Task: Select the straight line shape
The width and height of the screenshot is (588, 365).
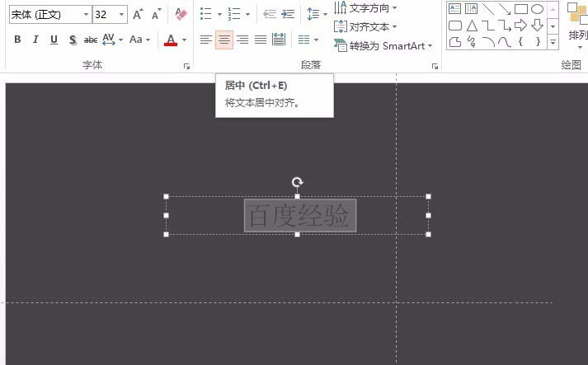Action: 488,8
